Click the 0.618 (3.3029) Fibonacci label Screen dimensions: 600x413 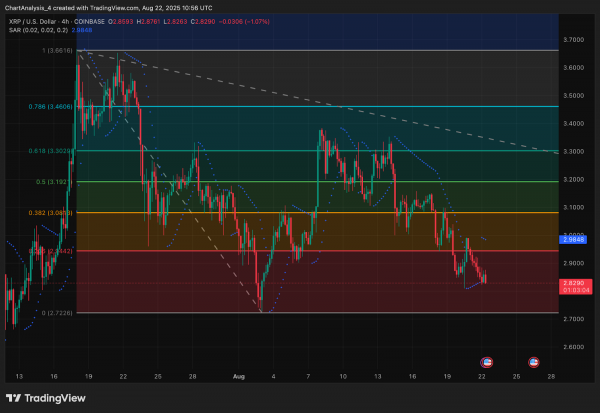[x=51, y=151]
